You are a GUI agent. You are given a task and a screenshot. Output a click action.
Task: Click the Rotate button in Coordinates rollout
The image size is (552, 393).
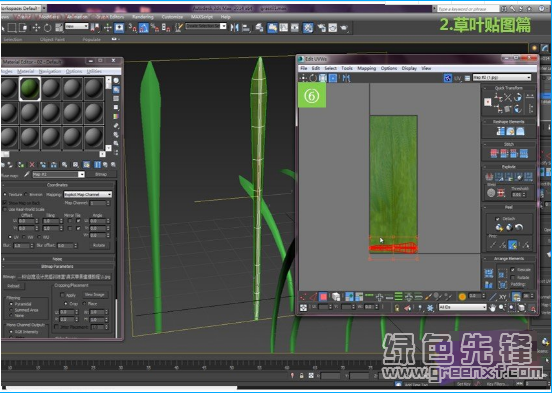[x=99, y=245]
